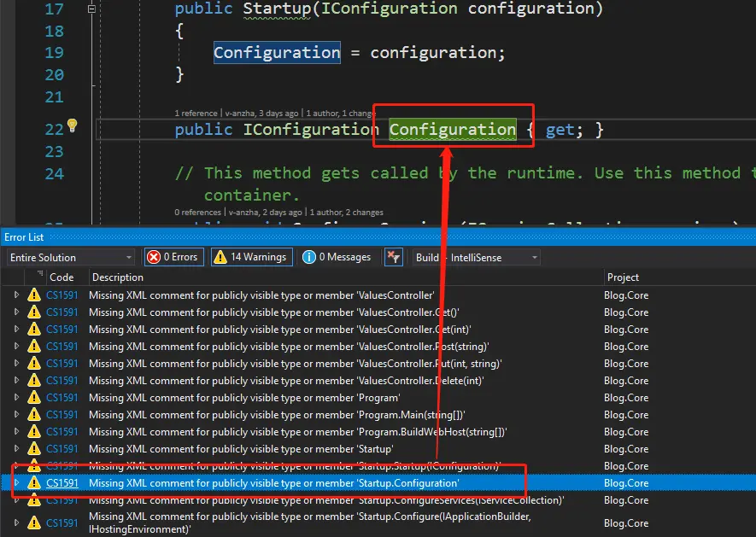Toggle the 14 Warnings filter
Screen dimensions: 756x537
click(252, 257)
